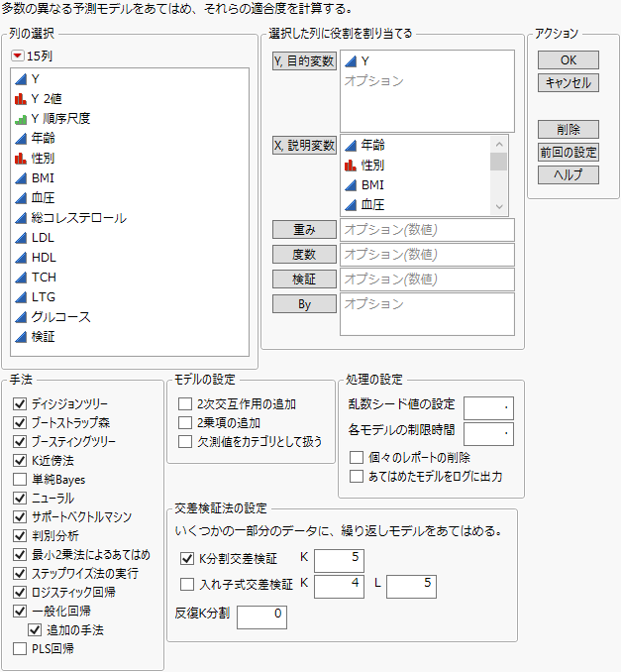621x672 pixels.
Task: Open the red triangle menu beside 15列
Action: tap(18, 56)
